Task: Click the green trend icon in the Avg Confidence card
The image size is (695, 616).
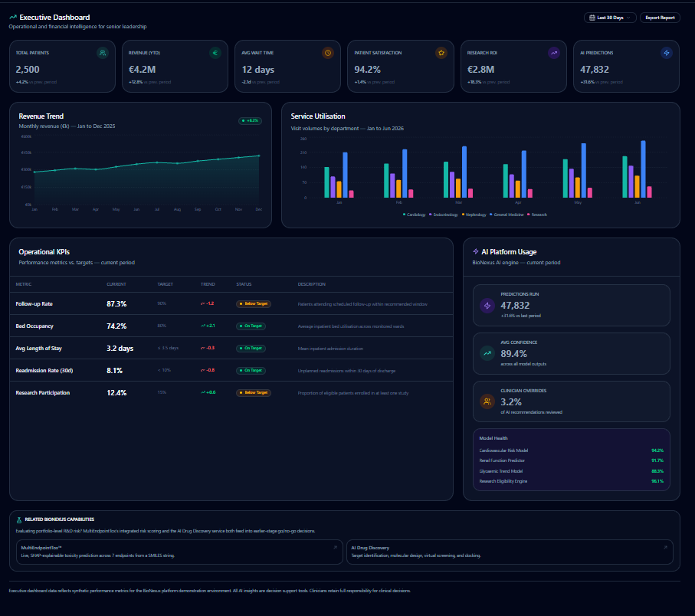Action: click(x=487, y=354)
